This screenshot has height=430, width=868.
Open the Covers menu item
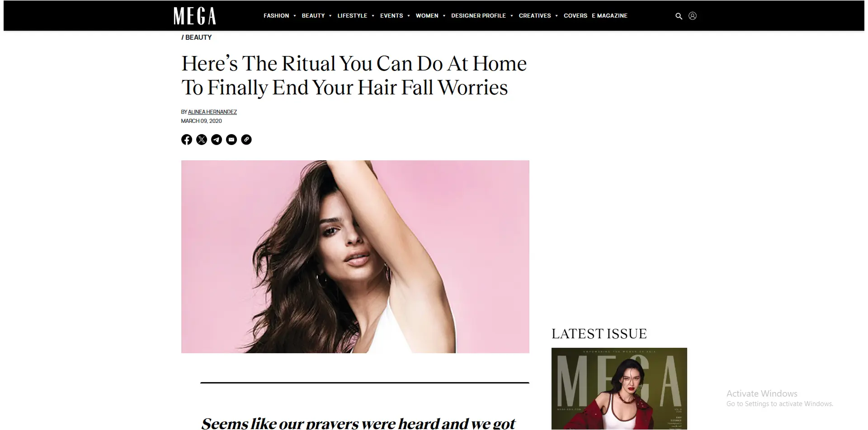(x=575, y=16)
